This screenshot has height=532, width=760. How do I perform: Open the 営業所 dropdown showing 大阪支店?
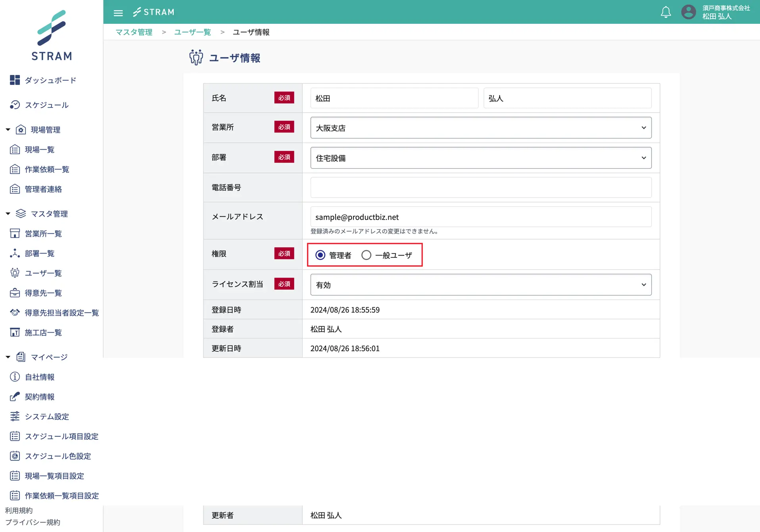point(480,128)
